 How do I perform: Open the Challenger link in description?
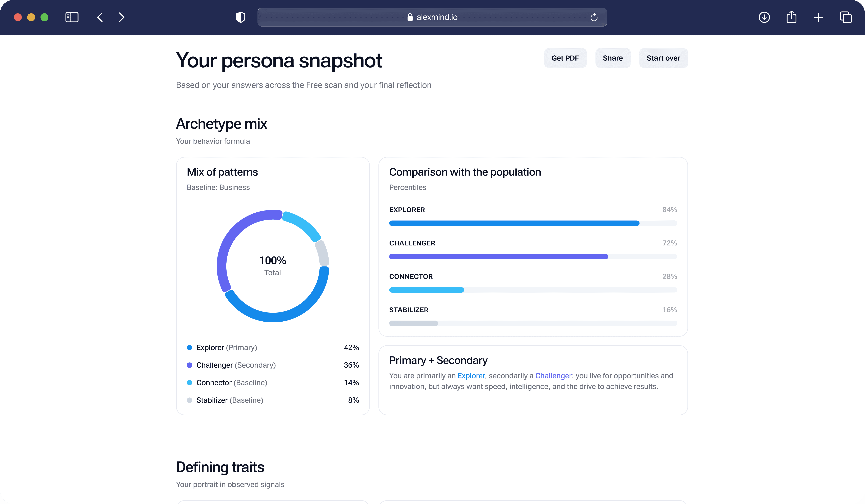point(553,376)
